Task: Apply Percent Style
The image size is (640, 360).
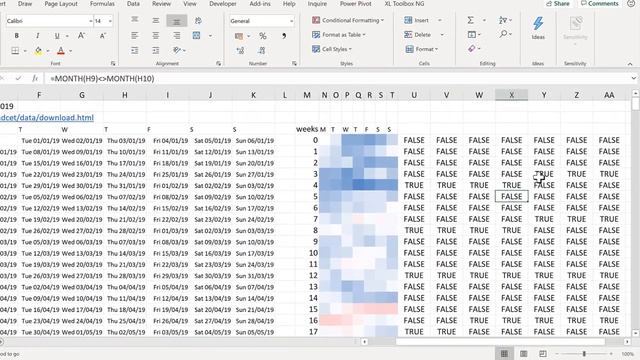Action: pyautogui.click(x=262, y=36)
